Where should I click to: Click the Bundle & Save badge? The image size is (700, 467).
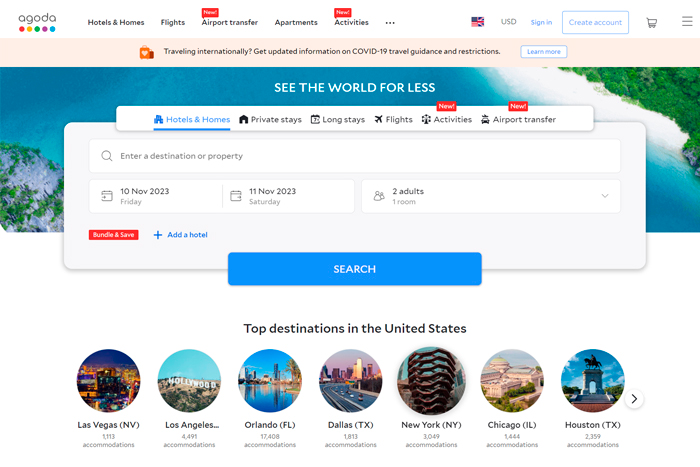113,235
